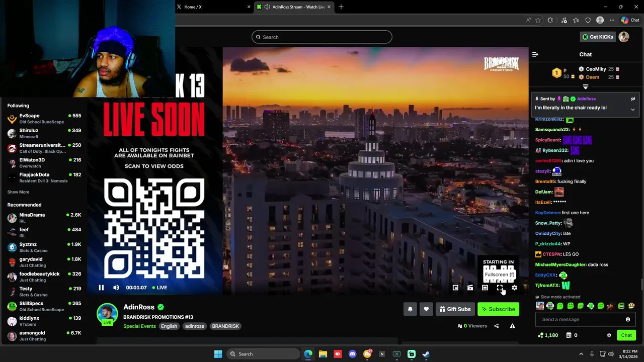Open AdinRoss channel avatar
Image resolution: width=644 pixels, height=362 pixels.
click(107, 313)
